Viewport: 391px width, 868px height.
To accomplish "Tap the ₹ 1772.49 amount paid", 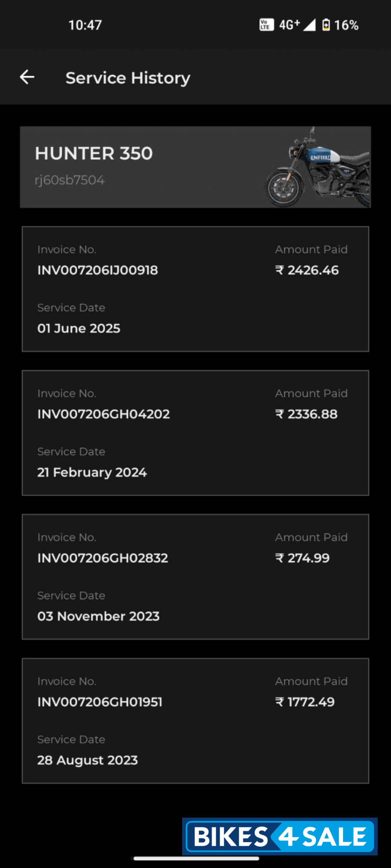I will pyautogui.click(x=305, y=702).
